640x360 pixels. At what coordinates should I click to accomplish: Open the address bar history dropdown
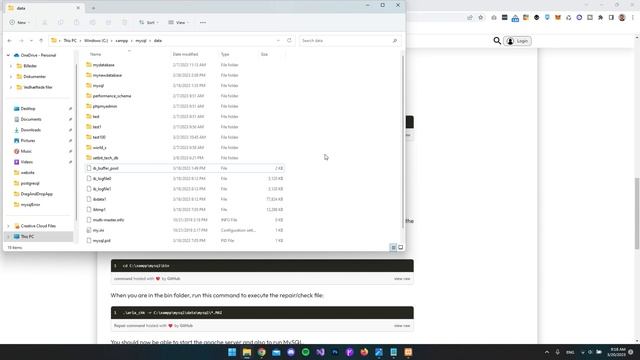pos(278,41)
